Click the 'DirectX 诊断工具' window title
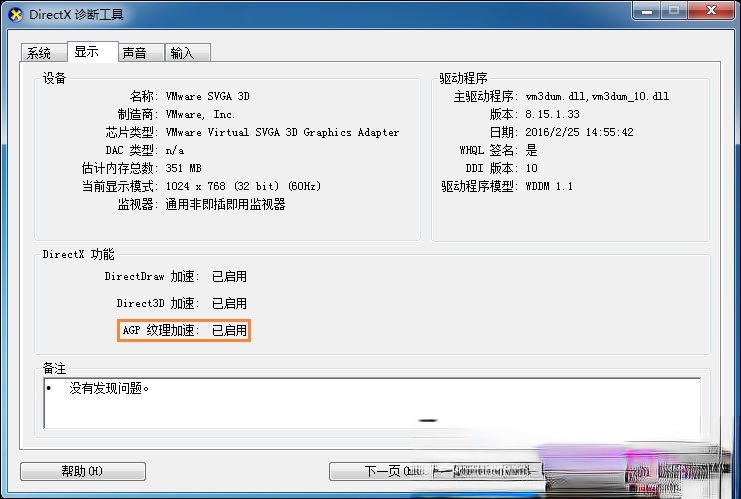Screen dimensions: 741x499 click(76, 15)
